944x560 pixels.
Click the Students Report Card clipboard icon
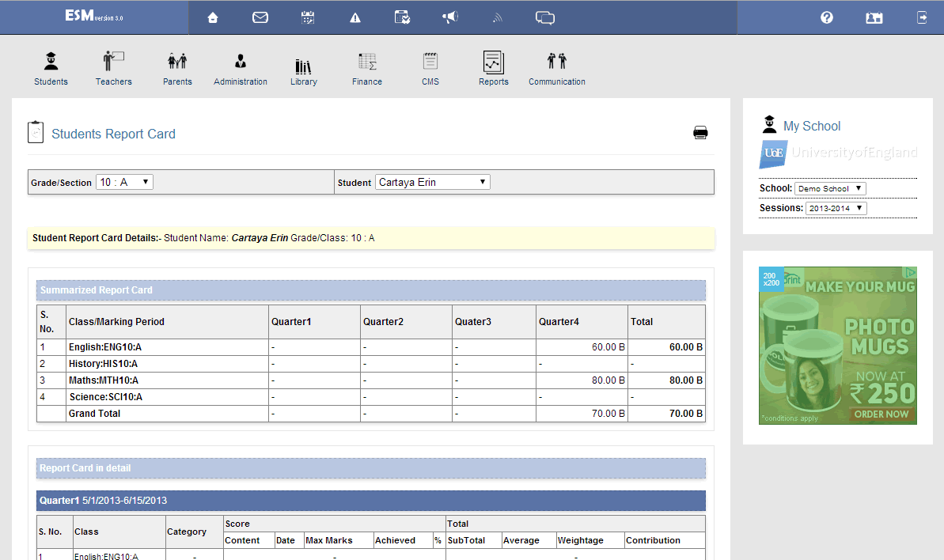coord(36,132)
